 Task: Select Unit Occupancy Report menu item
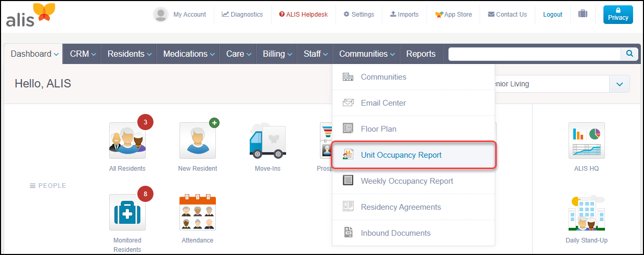pos(414,155)
